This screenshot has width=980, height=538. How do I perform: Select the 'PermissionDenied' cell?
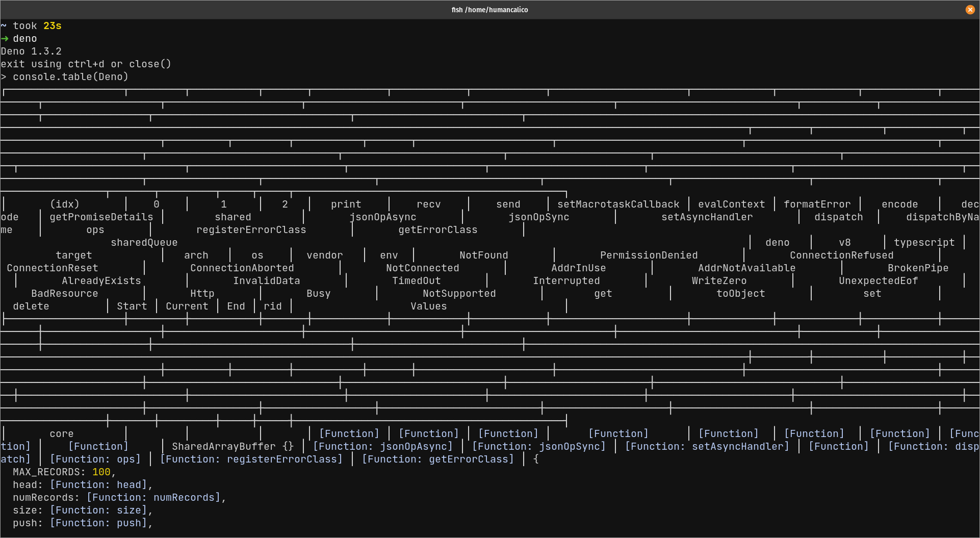[649, 255]
